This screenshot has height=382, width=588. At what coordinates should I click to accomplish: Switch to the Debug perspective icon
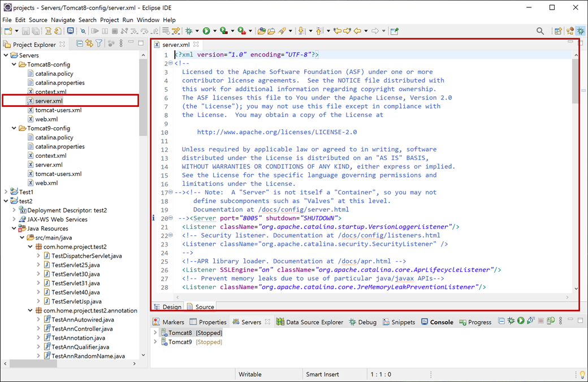[x=581, y=31]
